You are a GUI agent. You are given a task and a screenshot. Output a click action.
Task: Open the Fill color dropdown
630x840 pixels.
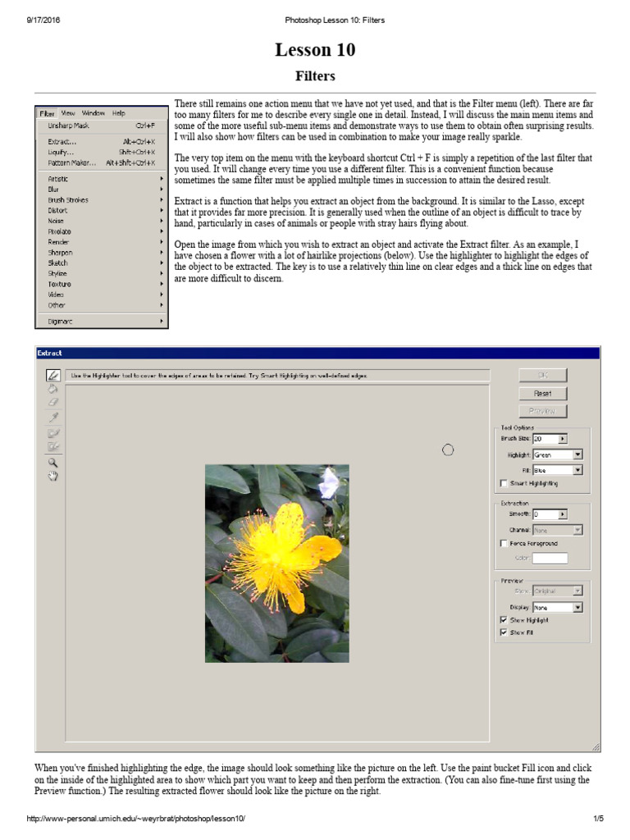click(577, 470)
